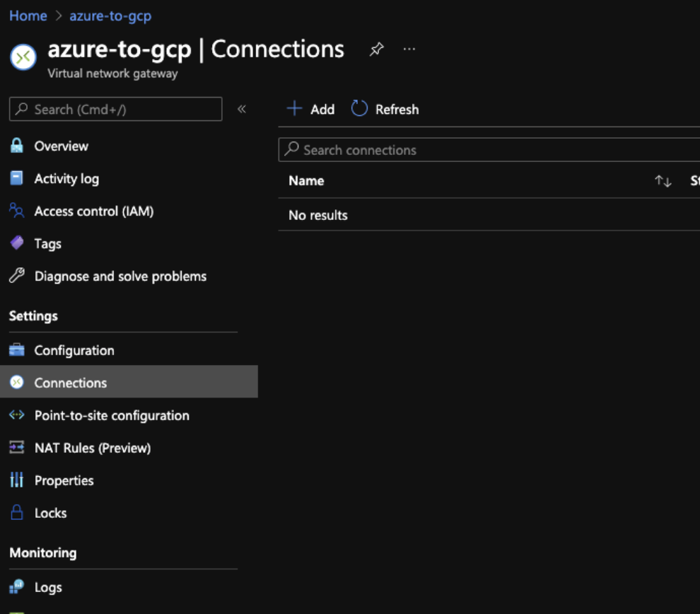
Task: Open NAT Rules (Preview)
Action: [92, 448]
